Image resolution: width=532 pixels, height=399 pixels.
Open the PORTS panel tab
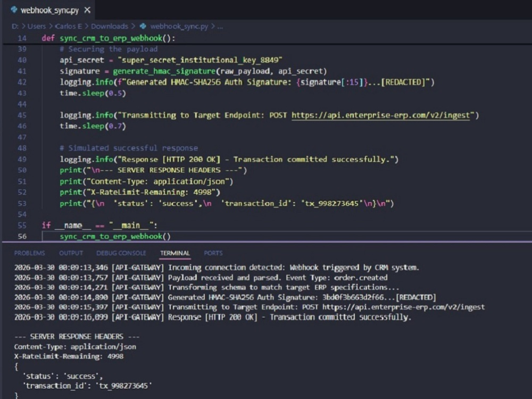click(x=213, y=253)
